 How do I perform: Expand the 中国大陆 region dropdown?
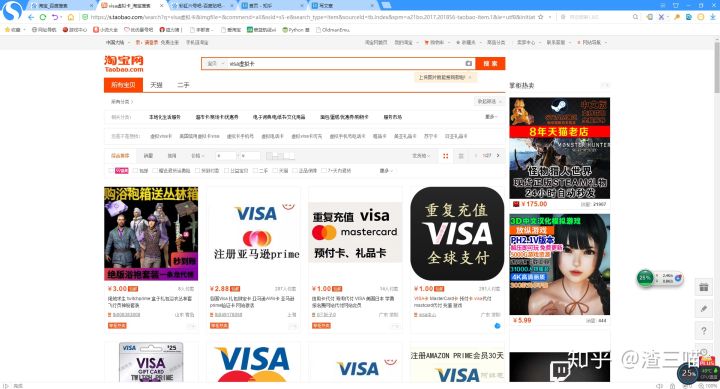(118, 42)
